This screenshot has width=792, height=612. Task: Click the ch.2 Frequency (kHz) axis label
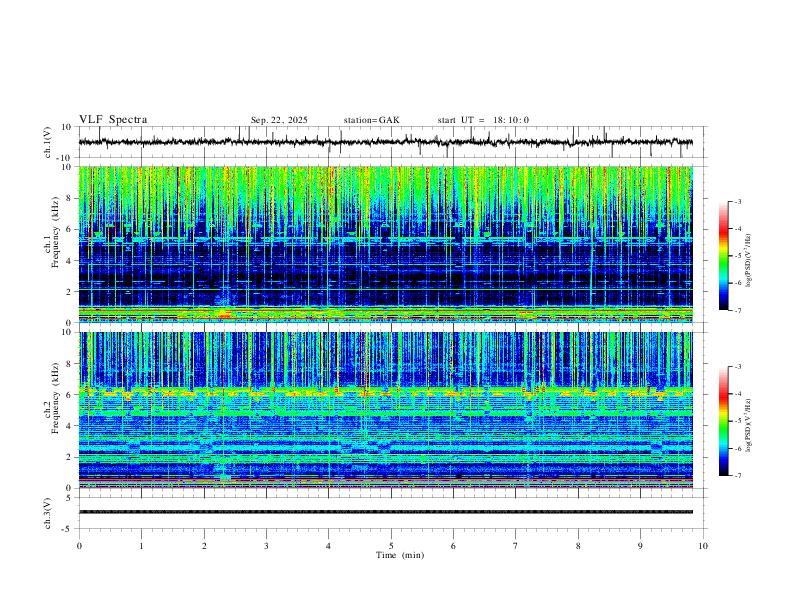52,398
